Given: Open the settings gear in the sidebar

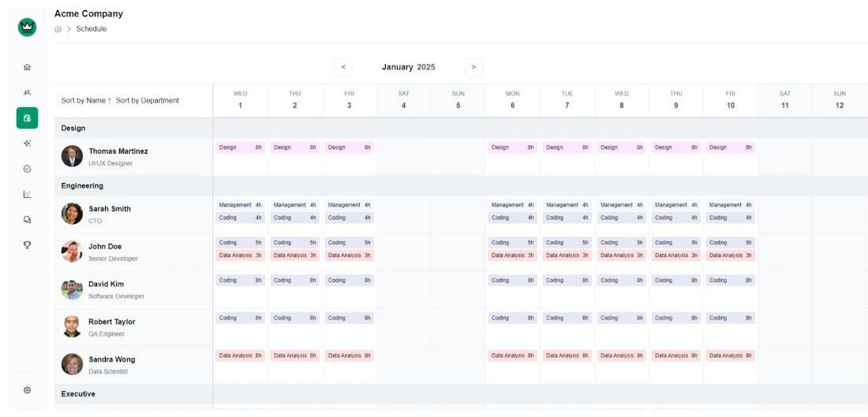Looking at the screenshot, I should point(27,390).
